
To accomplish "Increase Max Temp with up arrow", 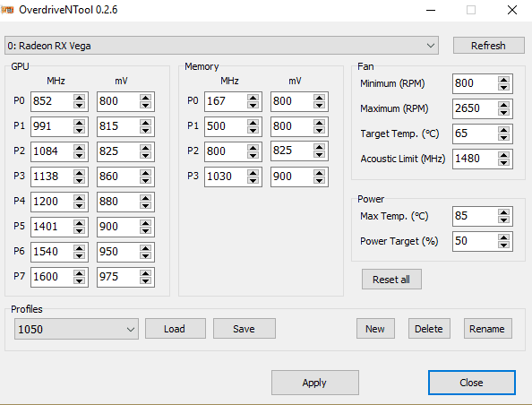I will (x=504, y=212).
